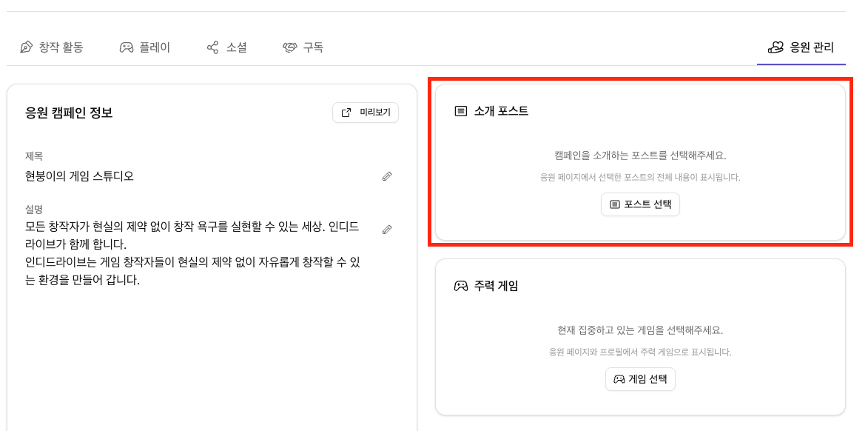Click the 게임 선택 button

tap(639, 379)
